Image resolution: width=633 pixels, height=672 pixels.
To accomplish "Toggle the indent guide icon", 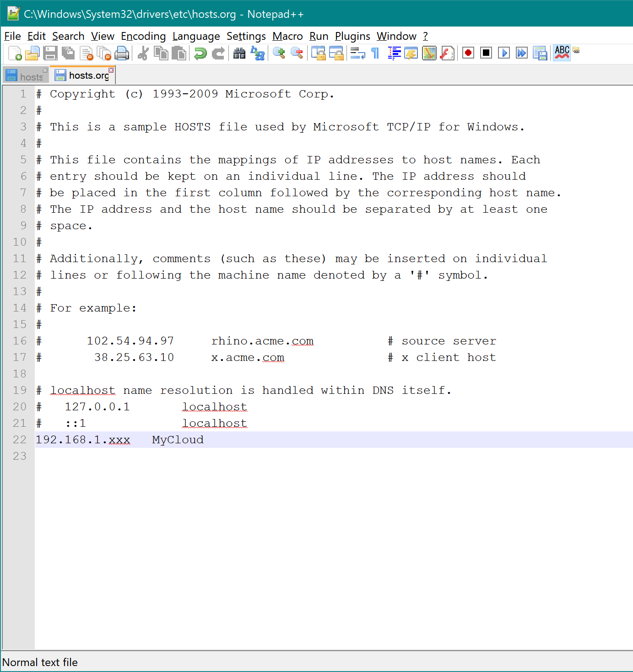I will [394, 54].
